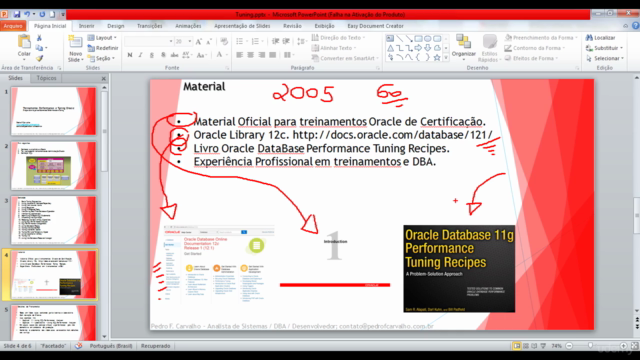Screen dimensions: 640x360
Task: Clear all formatting icon in Fonte group
Action: pyautogui.click(x=224, y=42)
